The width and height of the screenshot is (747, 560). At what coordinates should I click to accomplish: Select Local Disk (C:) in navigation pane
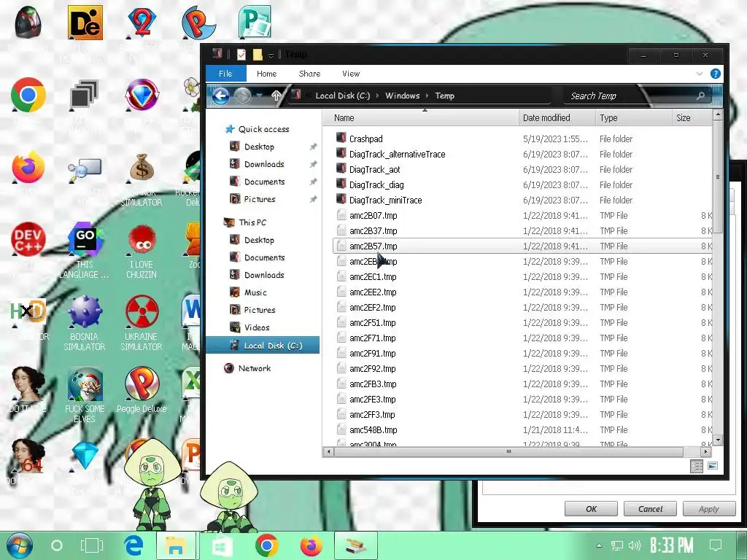(x=263, y=345)
